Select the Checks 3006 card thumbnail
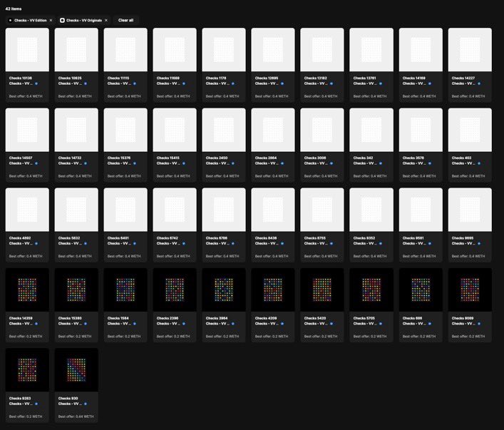The image size is (504, 430). point(322,130)
